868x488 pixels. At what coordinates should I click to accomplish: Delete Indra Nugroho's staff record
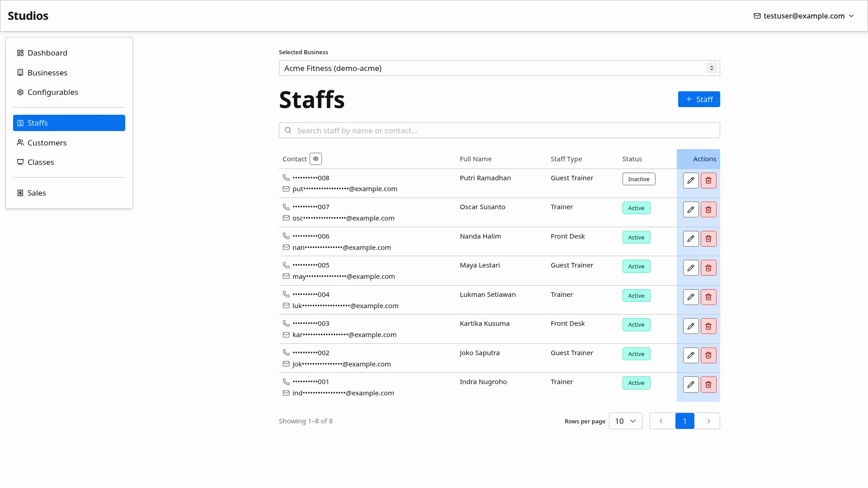coord(708,385)
